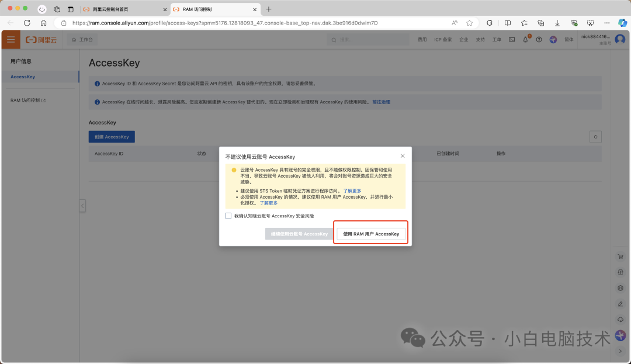
Task: Open the user avatar menu
Action: click(620, 39)
